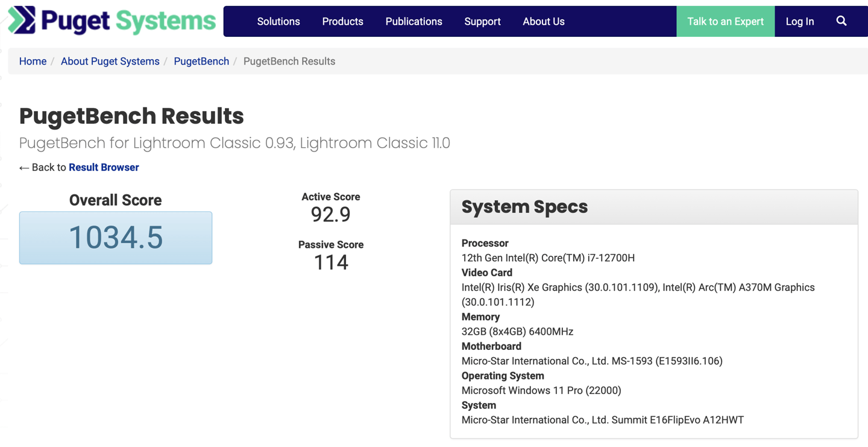The width and height of the screenshot is (868, 447).
Task: Click the Overall Score box showing 1034.5
Action: (x=116, y=238)
